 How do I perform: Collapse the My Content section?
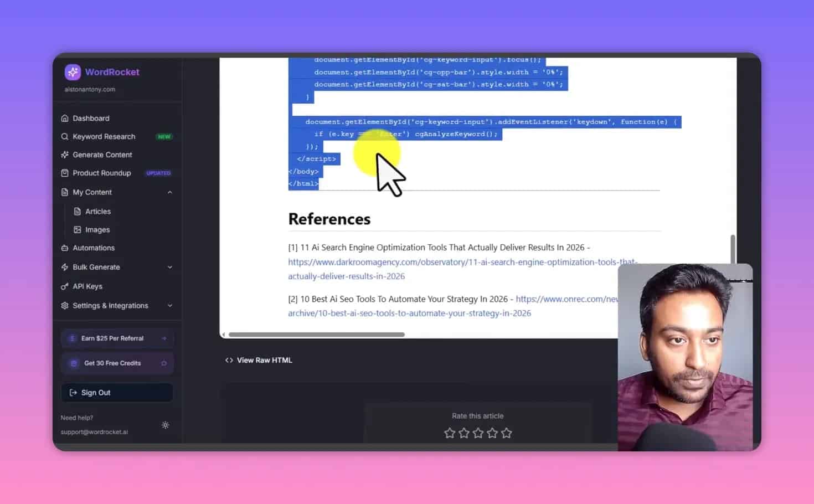point(170,192)
